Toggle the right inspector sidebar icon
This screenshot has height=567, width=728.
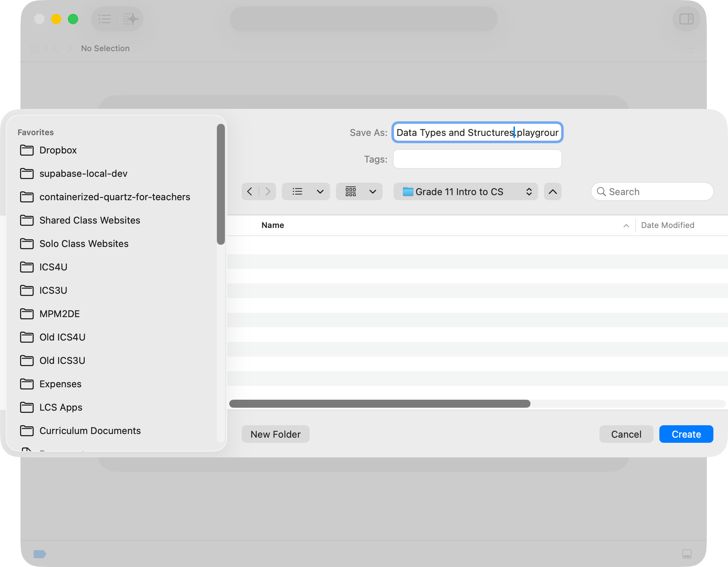pos(686,19)
